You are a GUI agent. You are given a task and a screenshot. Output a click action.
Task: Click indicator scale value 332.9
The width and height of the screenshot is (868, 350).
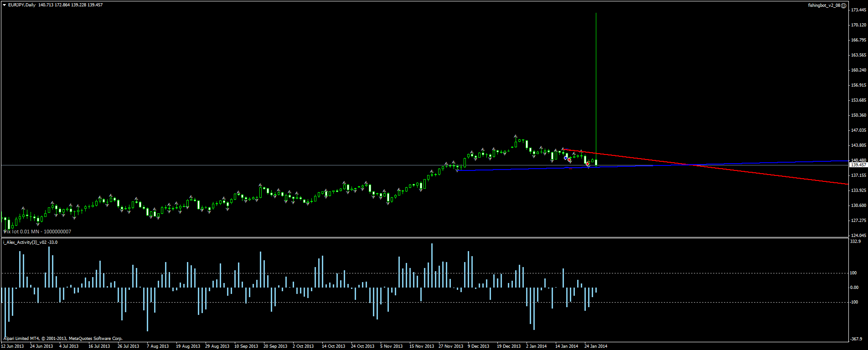coord(856,242)
